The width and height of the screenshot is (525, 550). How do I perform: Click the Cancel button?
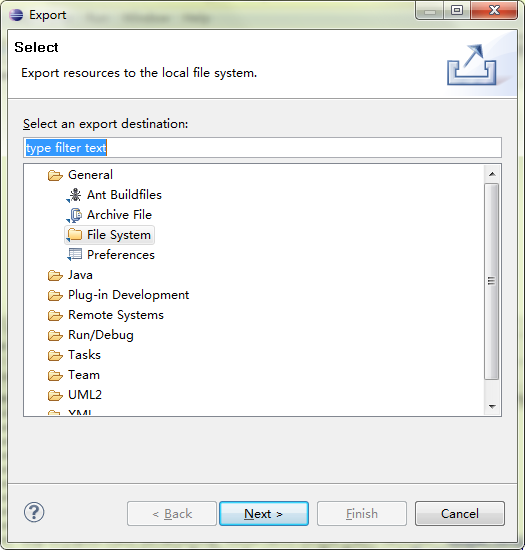(x=460, y=514)
